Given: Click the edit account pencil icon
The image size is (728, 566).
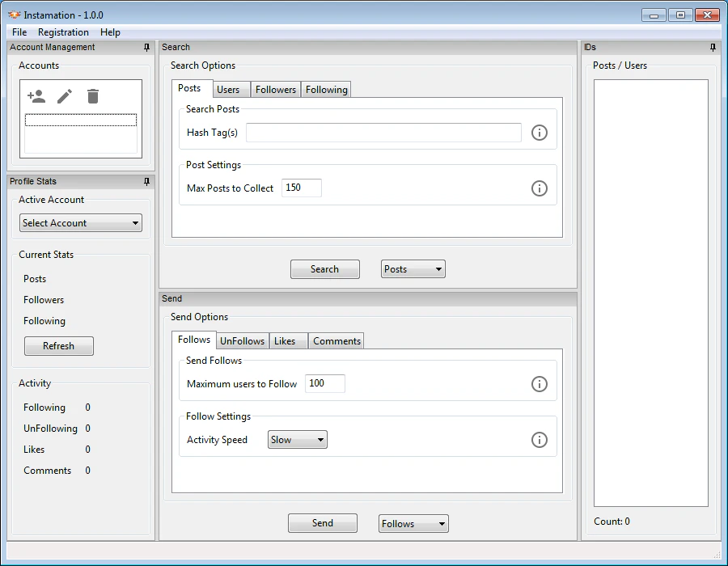Looking at the screenshot, I should [x=65, y=96].
